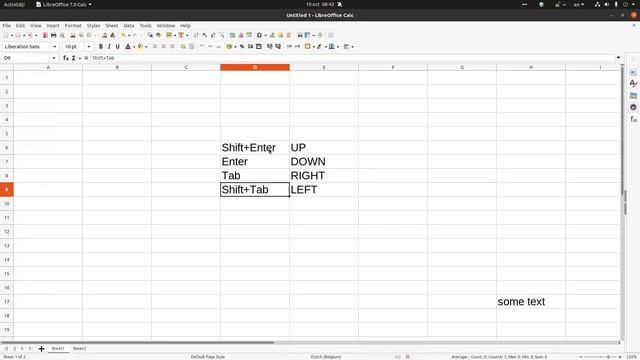Viewport: 640px width, 360px height.
Task: Align cell text left
Action: tap(155, 47)
